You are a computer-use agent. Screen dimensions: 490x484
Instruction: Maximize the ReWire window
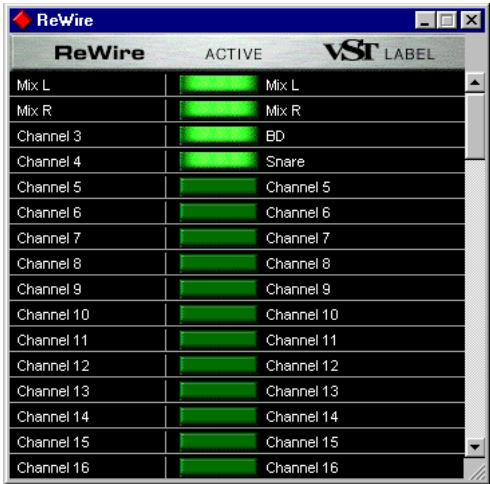[x=446, y=20]
